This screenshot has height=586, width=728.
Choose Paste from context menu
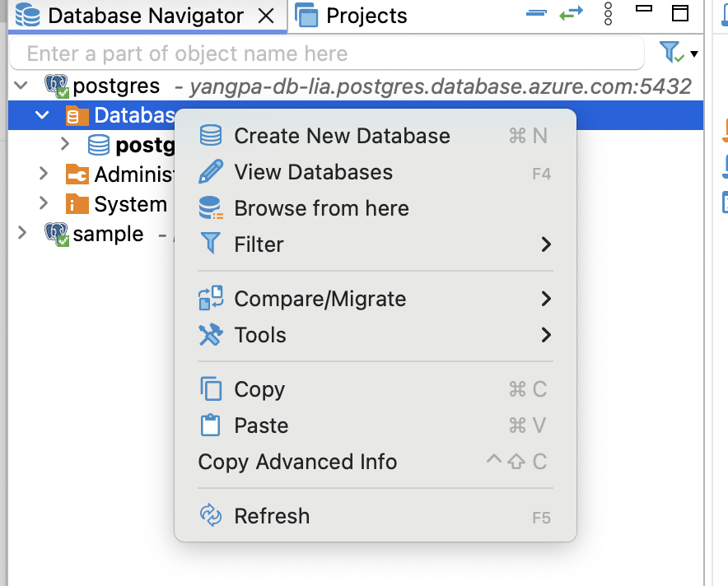pos(376,426)
